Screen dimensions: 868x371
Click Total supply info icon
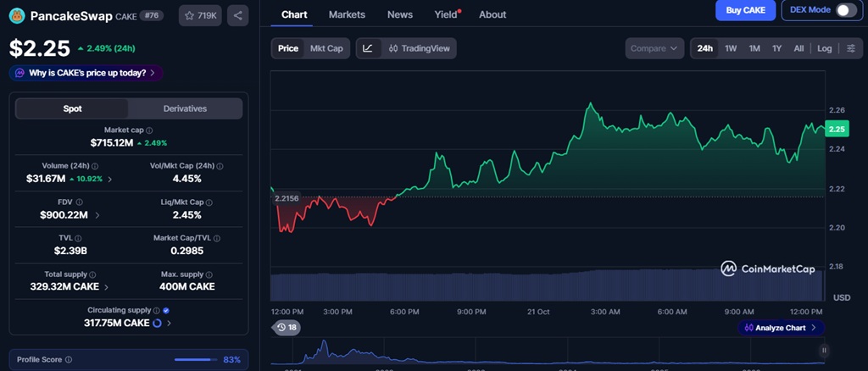coord(92,274)
